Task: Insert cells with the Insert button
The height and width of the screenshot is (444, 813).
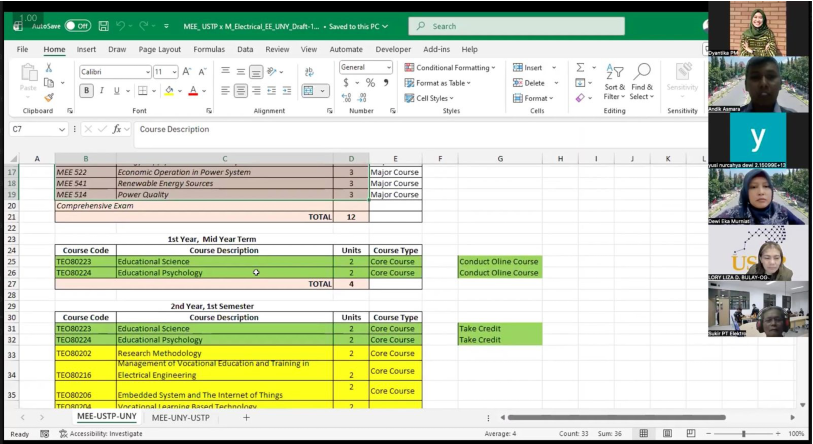Action: [x=528, y=67]
